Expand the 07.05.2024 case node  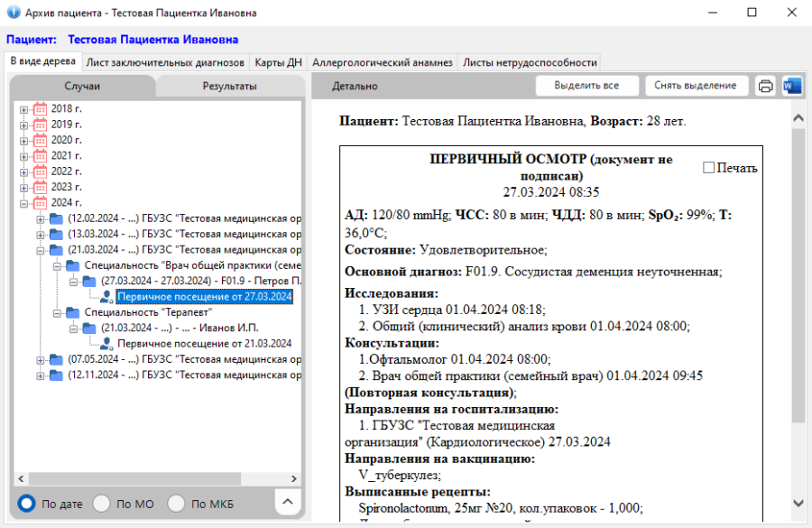tap(41, 359)
